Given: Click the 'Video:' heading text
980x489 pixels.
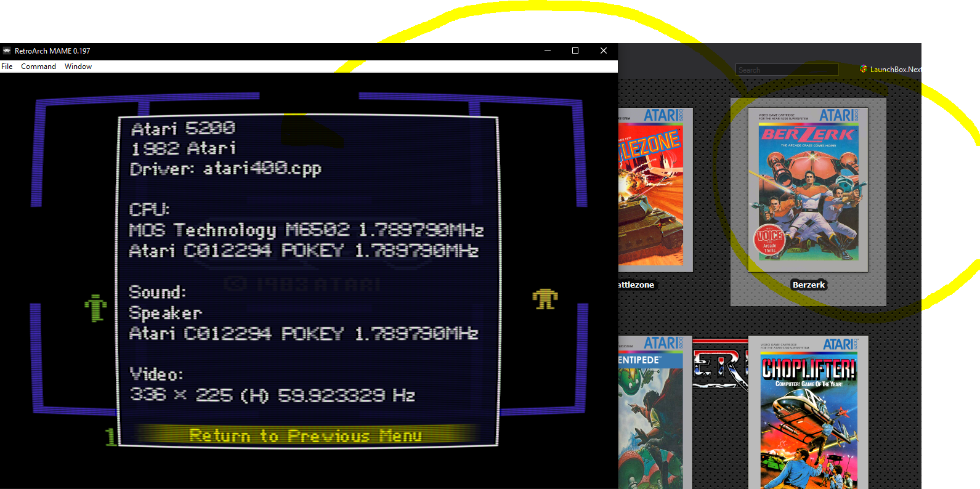Looking at the screenshot, I should click(x=156, y=374).
